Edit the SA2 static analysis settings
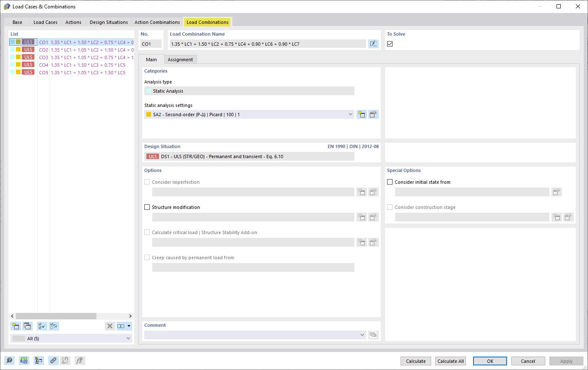The image size is (588, 370). [373, 114]
